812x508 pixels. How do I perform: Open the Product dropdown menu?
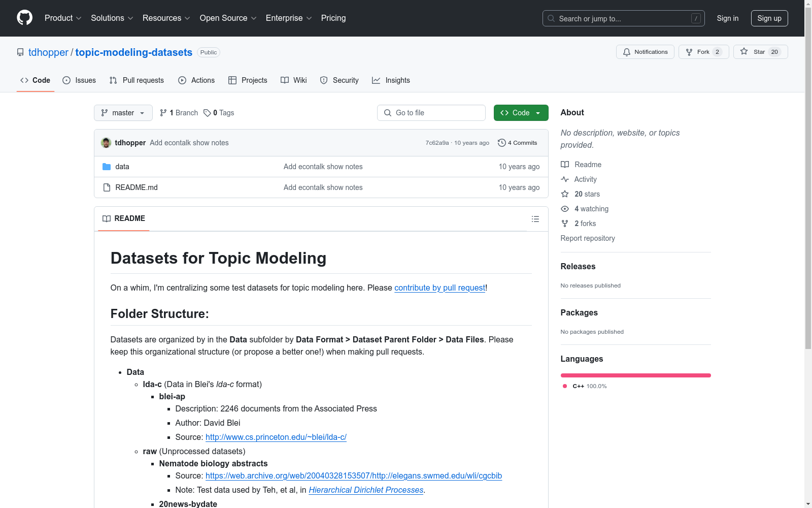click(63, 18)
